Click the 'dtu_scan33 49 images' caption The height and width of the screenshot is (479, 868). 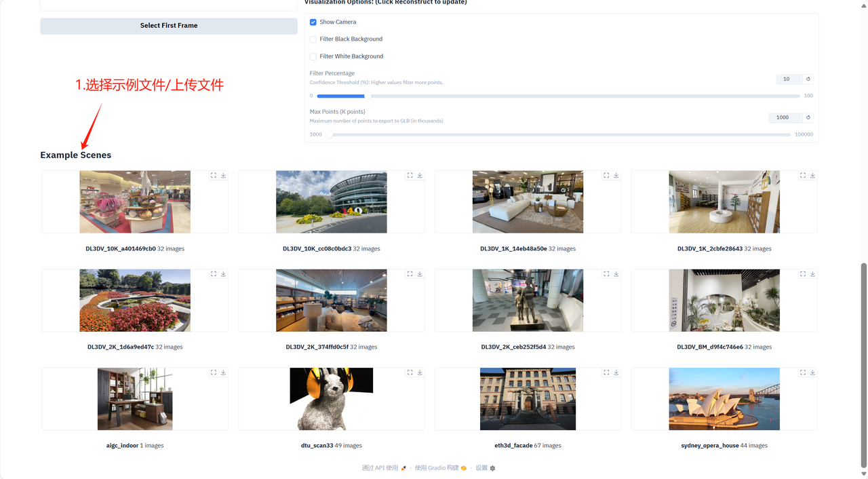point(332,446)
